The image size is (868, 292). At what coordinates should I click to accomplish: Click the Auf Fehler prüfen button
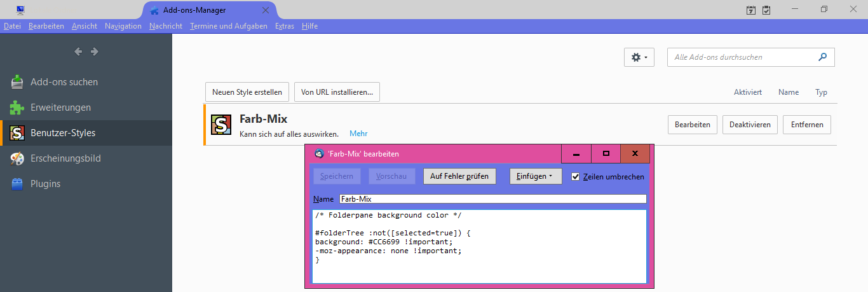[x=459, y=176]
